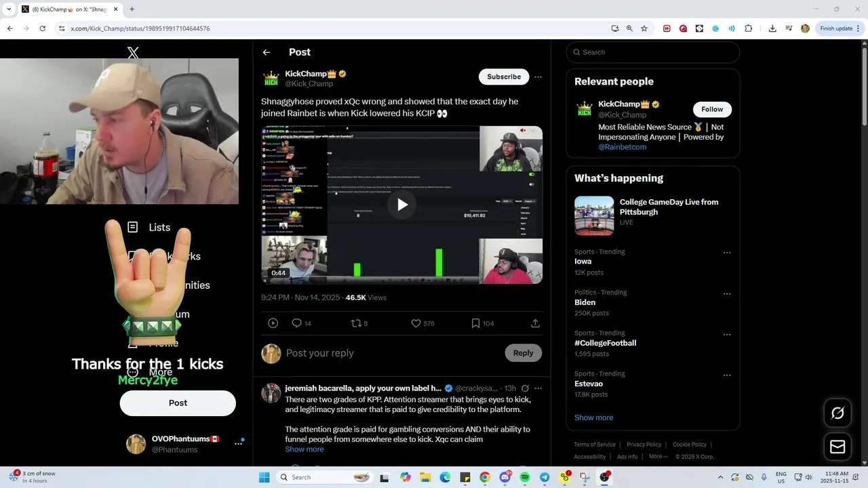Open options for Biden trend

[x=727, y=293]
